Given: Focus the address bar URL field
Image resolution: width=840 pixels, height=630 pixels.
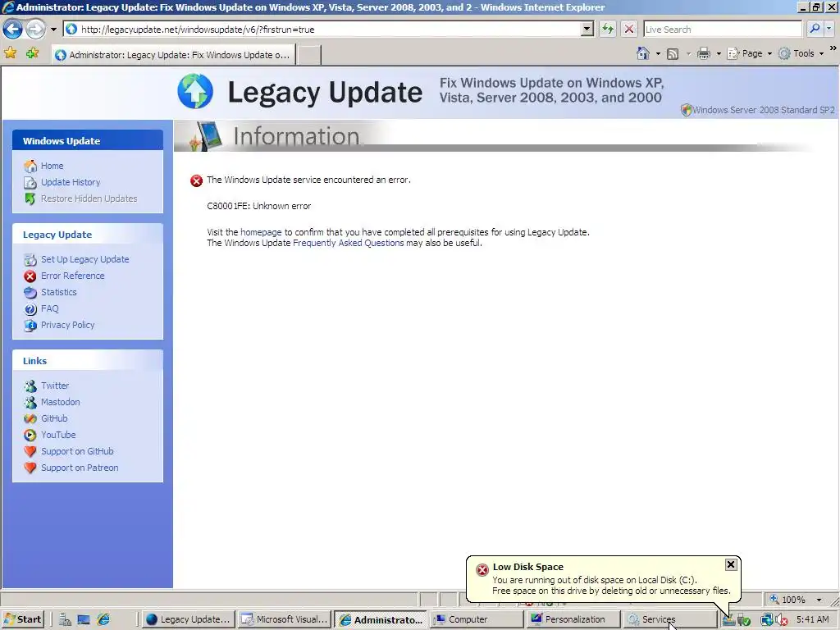Looking at the screenshot, I should pyautogui.click(x=322, y=30).
